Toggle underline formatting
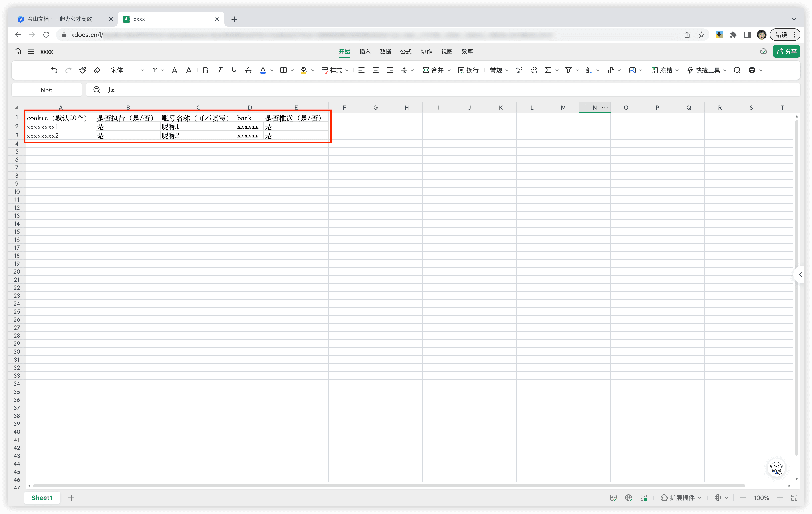This screenshot has height=514, width=812. [x=234, y=70]
